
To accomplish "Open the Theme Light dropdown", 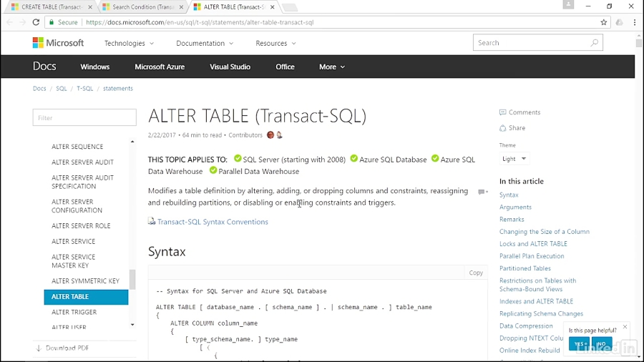I will [x=514, y=159].
